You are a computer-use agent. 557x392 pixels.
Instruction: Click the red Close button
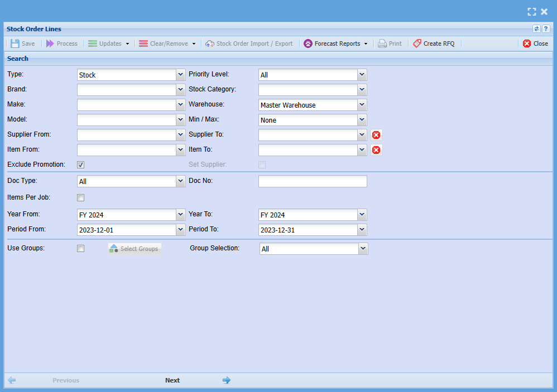tap(535, 43)
